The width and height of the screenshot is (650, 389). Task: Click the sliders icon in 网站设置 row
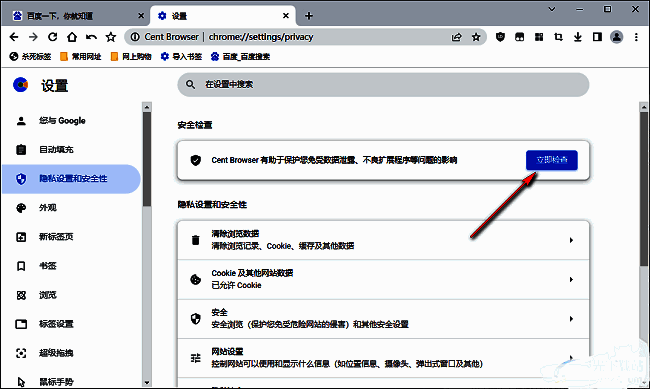click(x=195, y=357)
